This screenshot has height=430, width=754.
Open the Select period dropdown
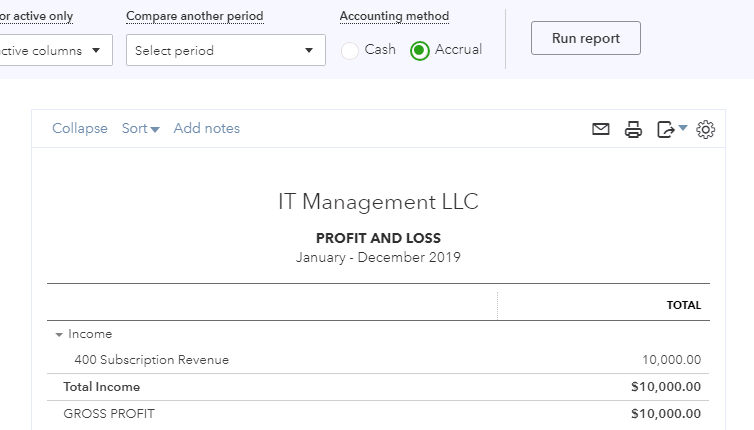(226, 50)
